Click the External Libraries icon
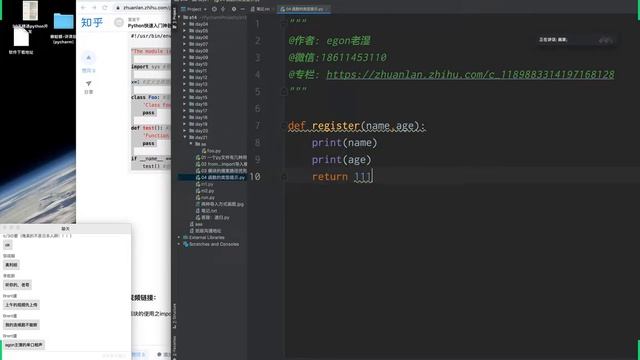Screen dimensions: 640x360 pos(185,237)
